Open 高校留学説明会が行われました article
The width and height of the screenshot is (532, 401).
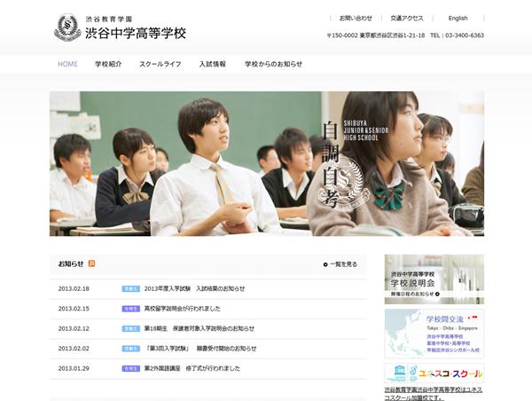[x=182, y=309]
